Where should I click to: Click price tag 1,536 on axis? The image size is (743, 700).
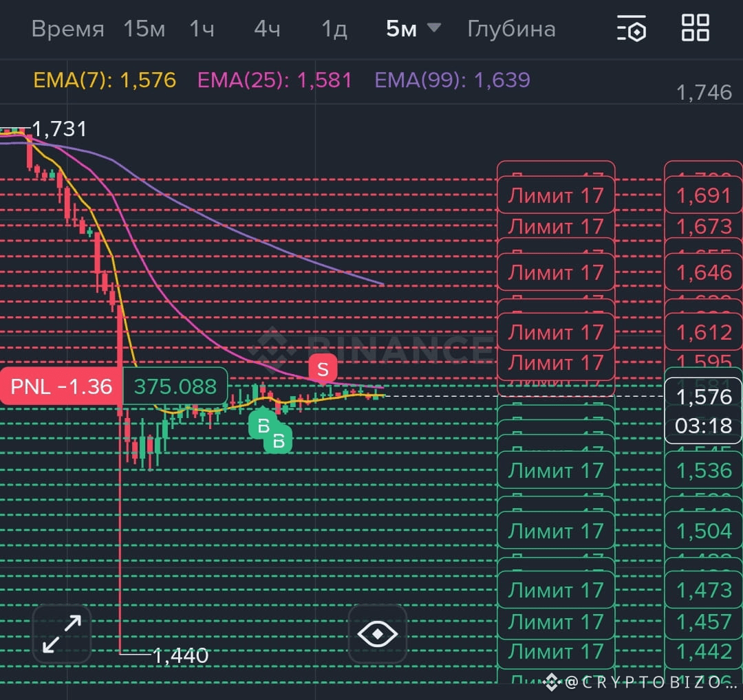(x=704, y=470)
